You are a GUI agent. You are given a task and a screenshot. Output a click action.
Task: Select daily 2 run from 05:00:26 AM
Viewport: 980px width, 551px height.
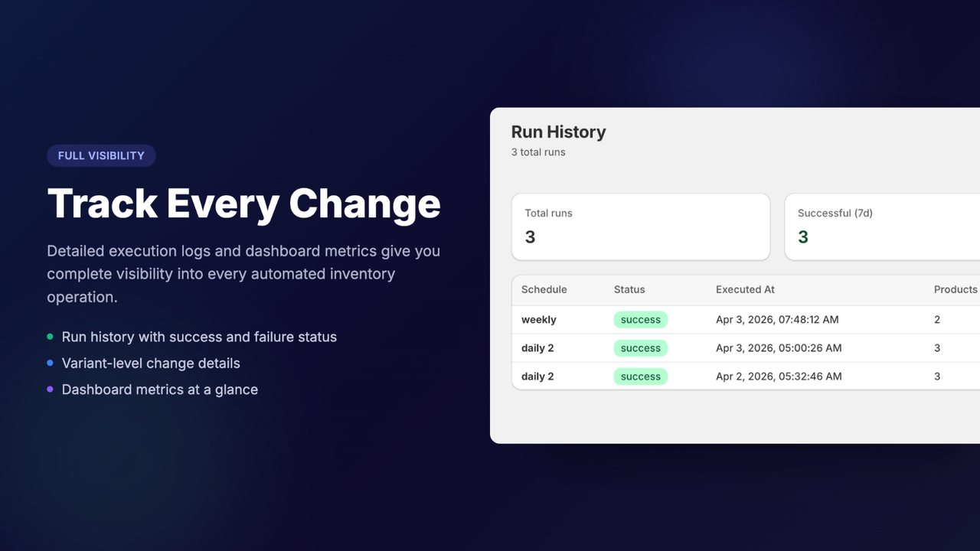tap(537, 348)
